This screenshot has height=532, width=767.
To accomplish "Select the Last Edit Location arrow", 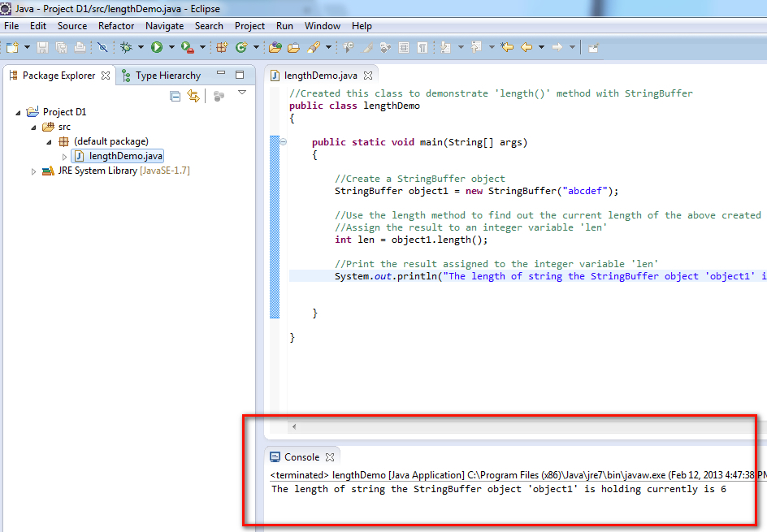I will click(506, 47).
